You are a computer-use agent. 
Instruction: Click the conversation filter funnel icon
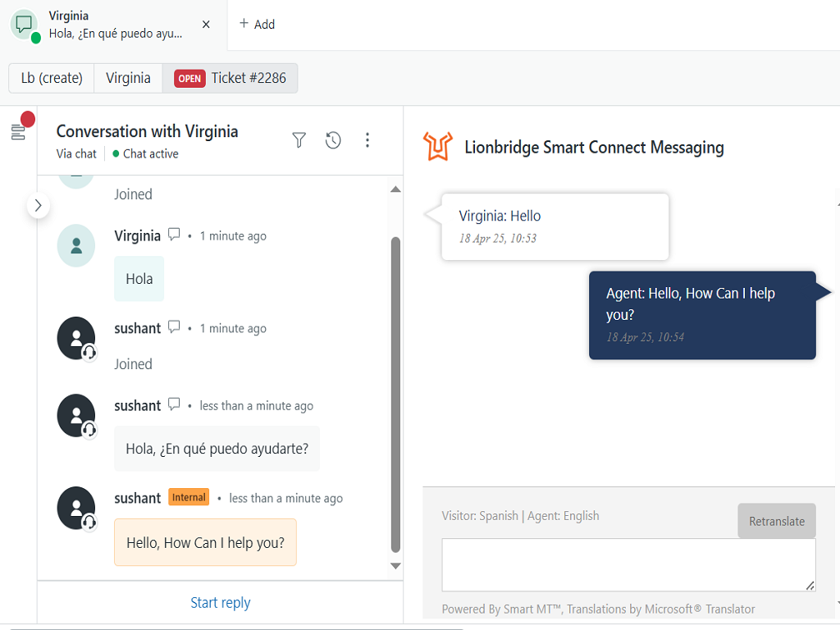[299, 140]
